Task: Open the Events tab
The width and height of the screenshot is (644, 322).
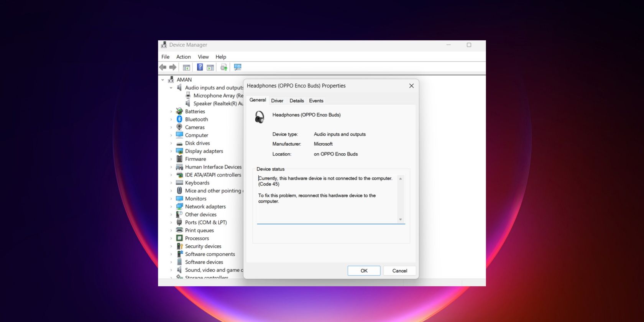Action: coord(316,101)
